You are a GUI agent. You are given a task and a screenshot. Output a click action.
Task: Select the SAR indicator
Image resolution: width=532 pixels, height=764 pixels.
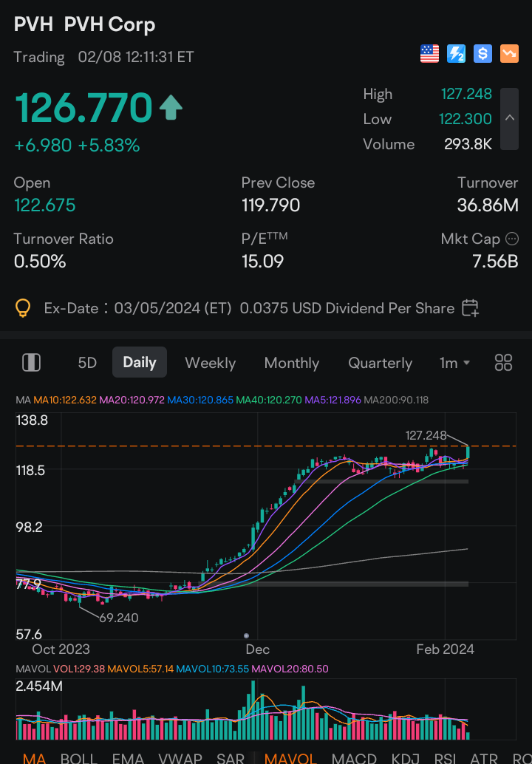(x=231, y=757)
